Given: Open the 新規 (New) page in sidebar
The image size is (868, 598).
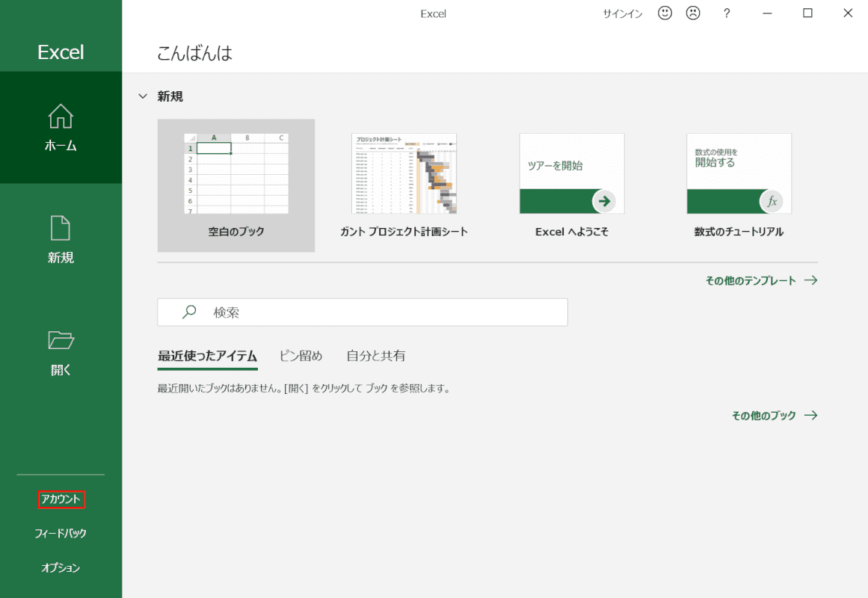Looking at the screenshot, I should coord(61,239).
